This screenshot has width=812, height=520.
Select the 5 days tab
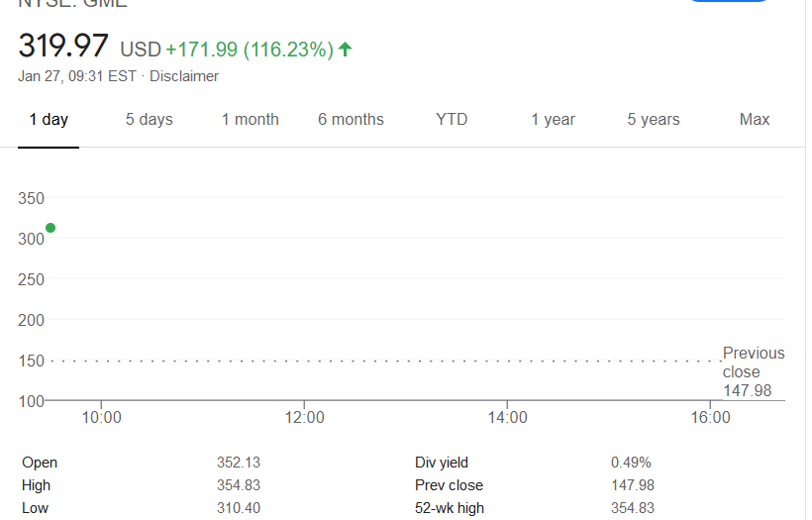[149, 120]
